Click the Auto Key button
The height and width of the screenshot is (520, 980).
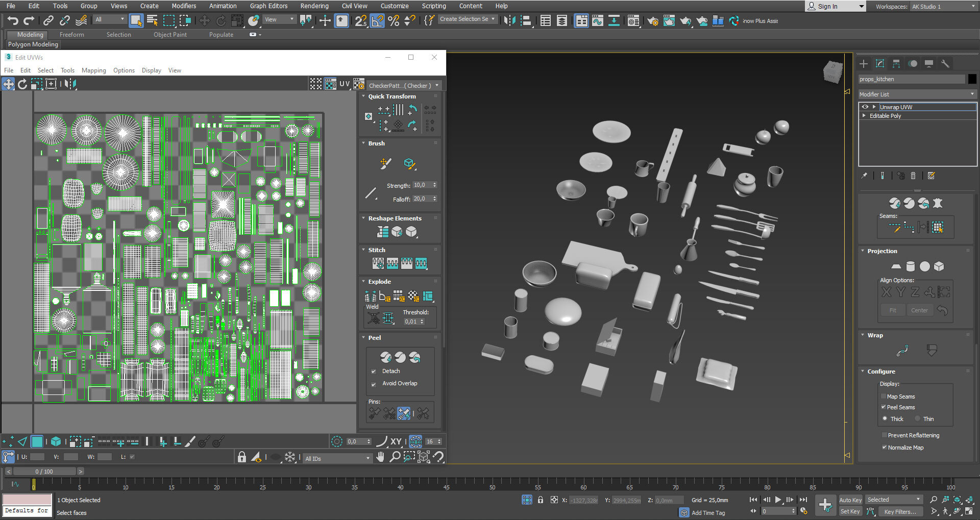click(x=850, y=500)
